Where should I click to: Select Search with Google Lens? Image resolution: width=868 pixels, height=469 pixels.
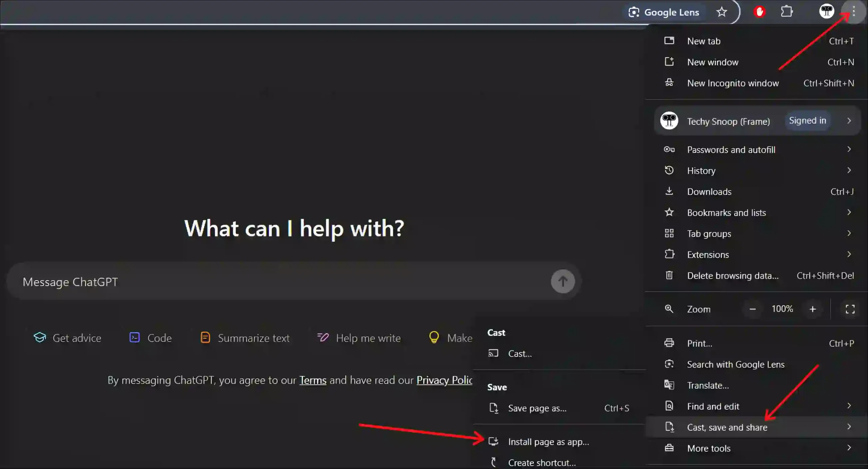(x=757, y=364)
